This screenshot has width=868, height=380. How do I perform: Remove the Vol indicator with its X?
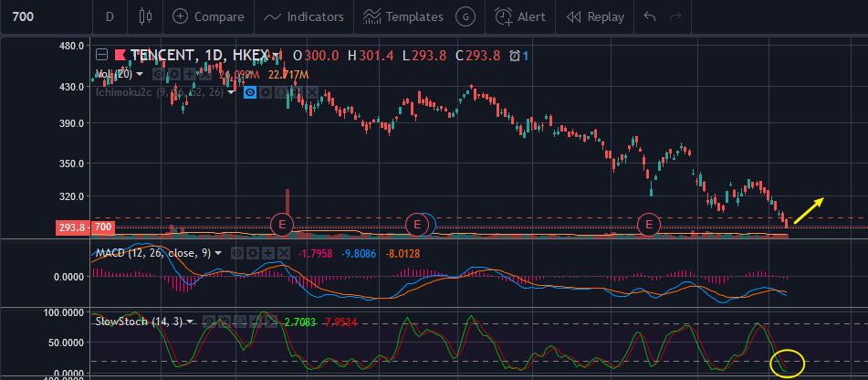point(205,74)
